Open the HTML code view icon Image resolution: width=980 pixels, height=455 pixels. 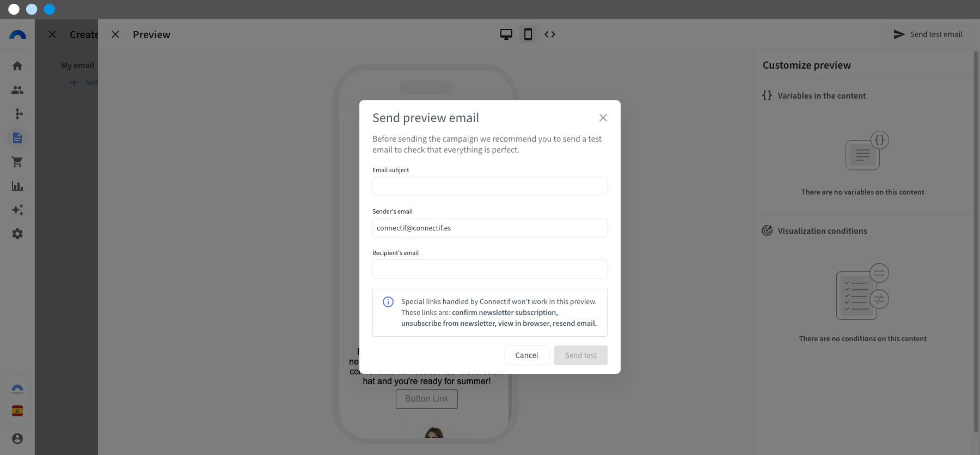coord(550,34)
